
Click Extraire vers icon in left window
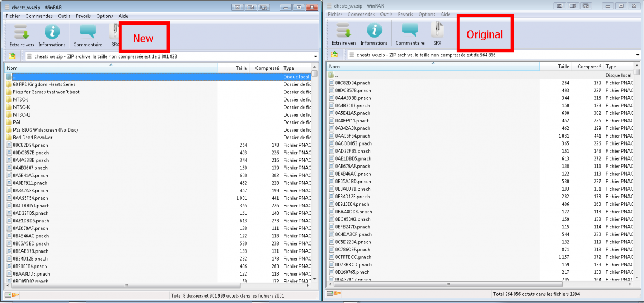click(21, 33)
